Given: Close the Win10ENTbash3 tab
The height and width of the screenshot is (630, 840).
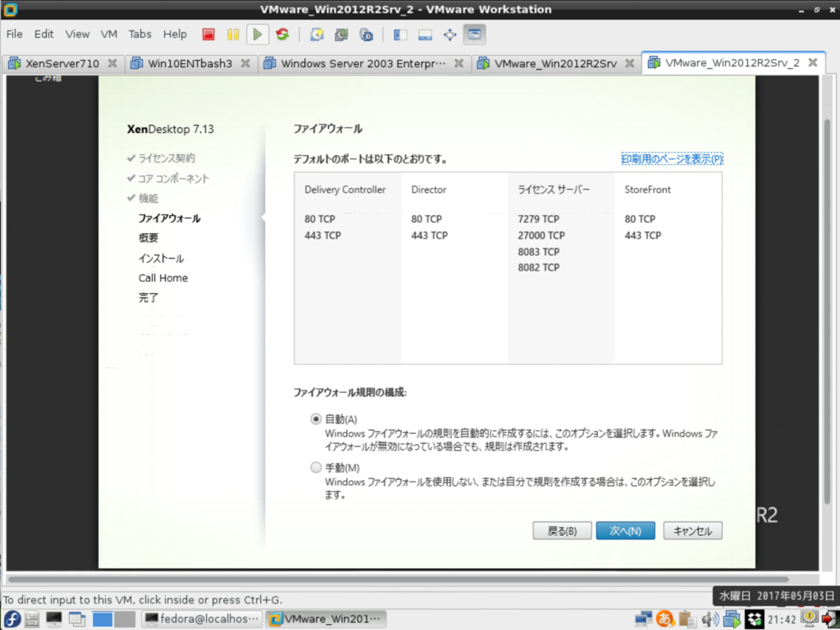Looking at the screenshot, I should [245, 63].
